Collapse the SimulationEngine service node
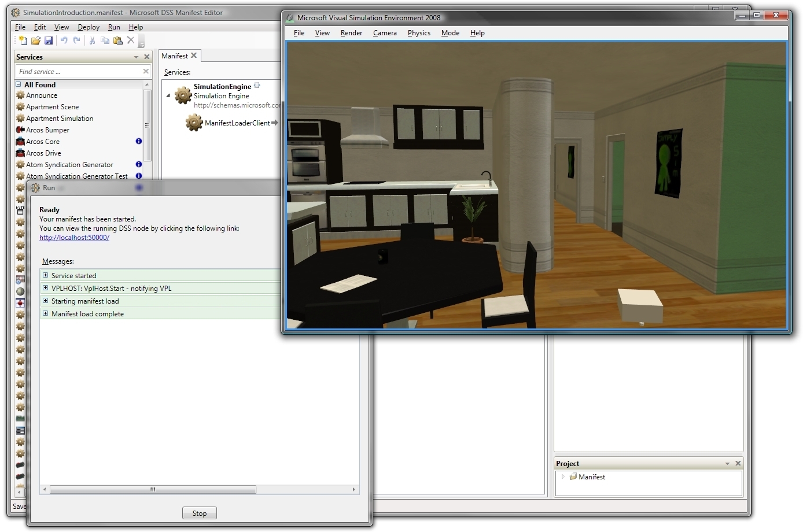Image resolution: width=803 pixels, height=532 pixels. 168,95
